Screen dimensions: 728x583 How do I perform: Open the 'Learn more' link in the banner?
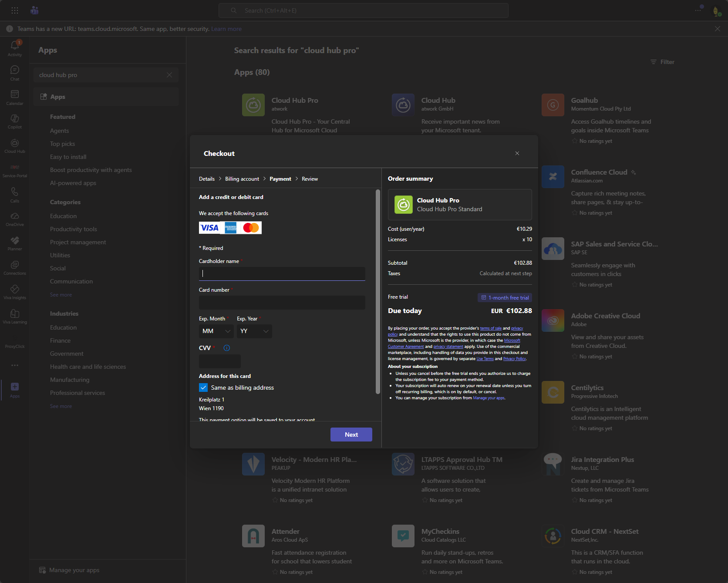226,29
